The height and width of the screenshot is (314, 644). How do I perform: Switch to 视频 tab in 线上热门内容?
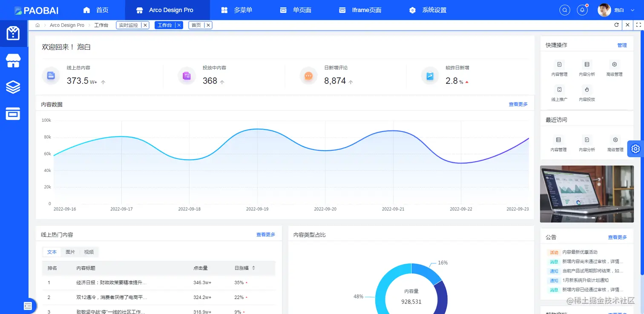(89, 252)
